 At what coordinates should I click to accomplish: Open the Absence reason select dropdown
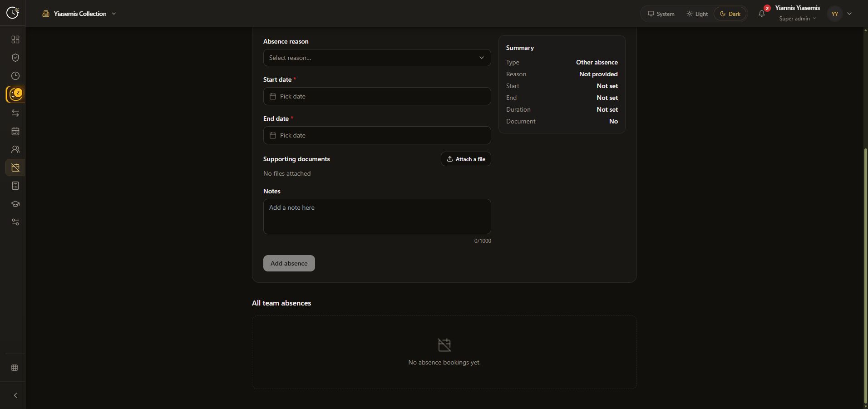click(x=377, y=58)
